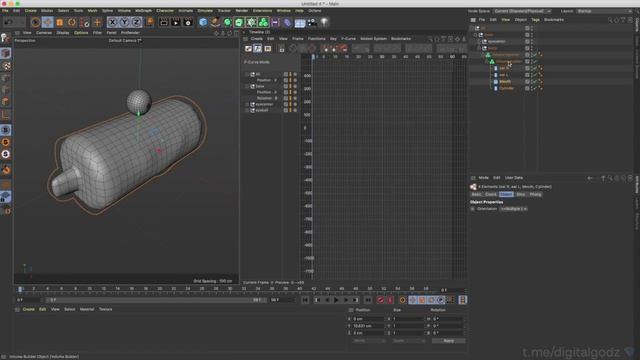Open the MoGraph menu
This screenshot has width=640, height=360.
(143, 11)
